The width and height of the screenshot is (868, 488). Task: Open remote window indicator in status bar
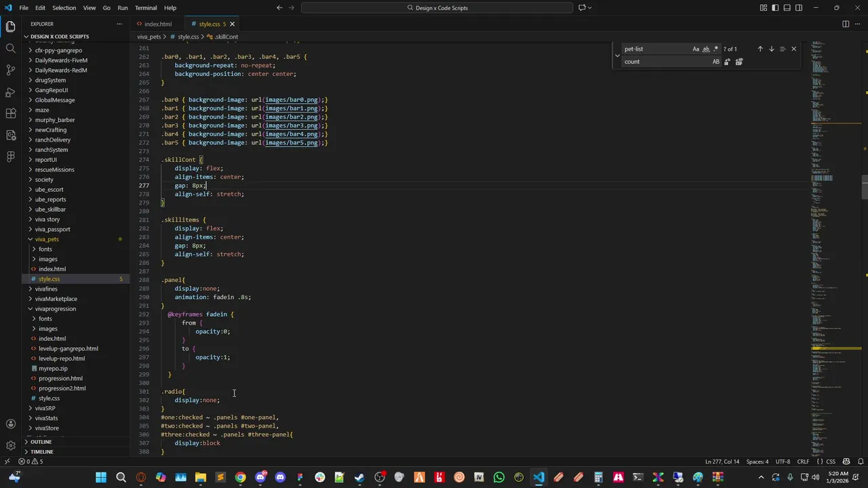click(7, 462)
